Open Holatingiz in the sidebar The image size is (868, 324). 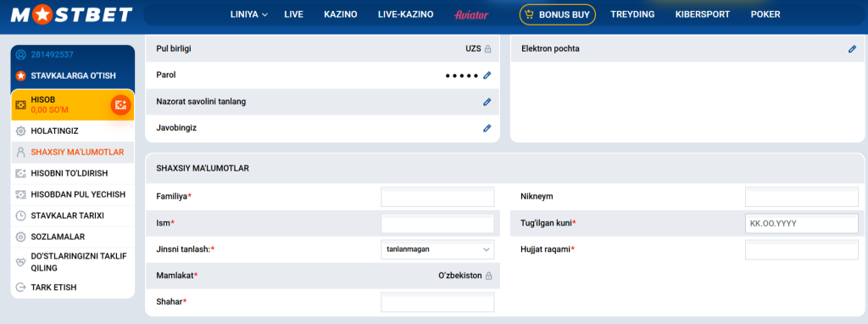(73, 131)
